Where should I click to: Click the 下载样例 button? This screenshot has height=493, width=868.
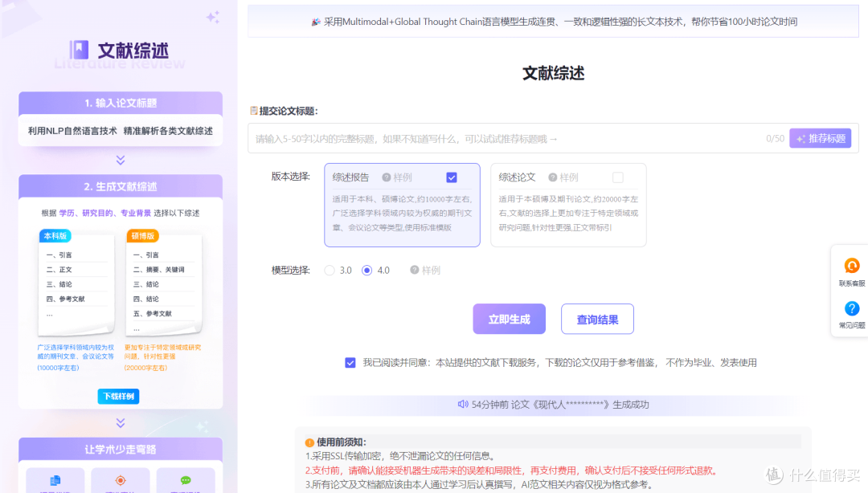[118, 396]
